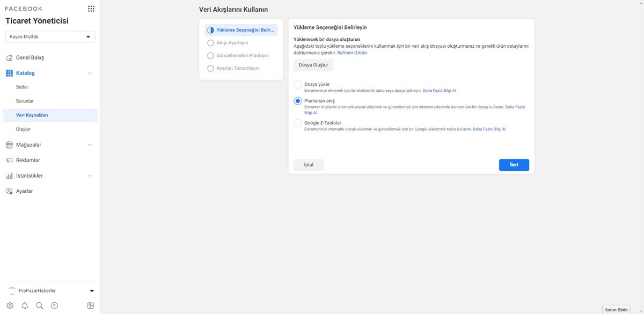Select the Google E-Tablolar radio option
Viewport: 644px width, 314px height.
tap(298, 123)
